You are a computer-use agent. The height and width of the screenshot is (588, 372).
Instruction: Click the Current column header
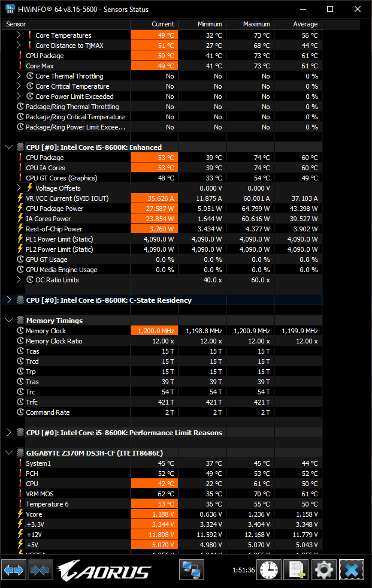155,24
